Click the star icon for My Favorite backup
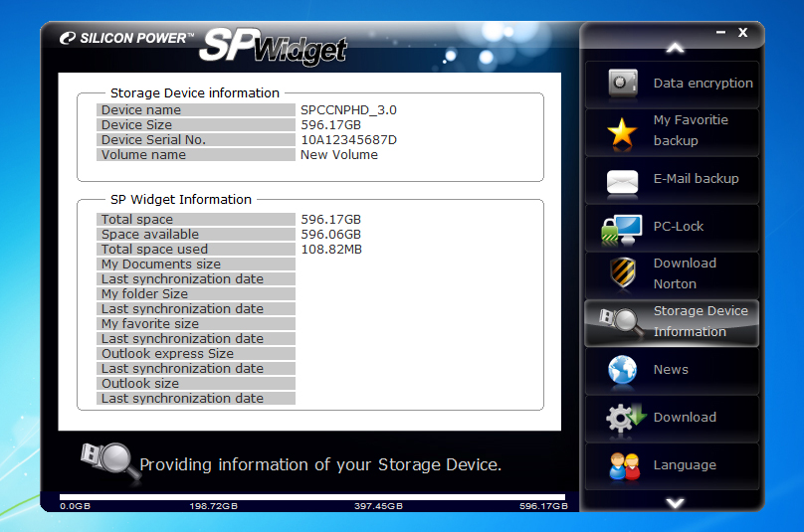804x532 pixels. [623, 131]
